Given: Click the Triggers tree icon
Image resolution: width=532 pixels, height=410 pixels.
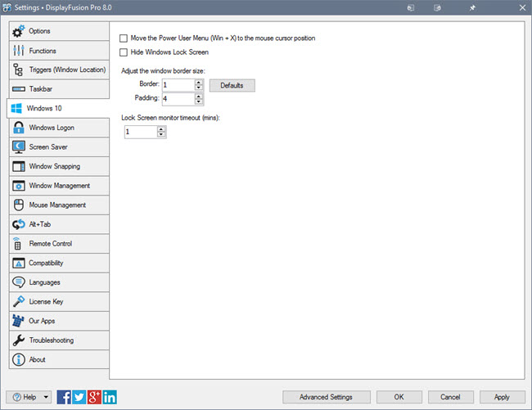Looking at the screenshot, I should [18, 70].
